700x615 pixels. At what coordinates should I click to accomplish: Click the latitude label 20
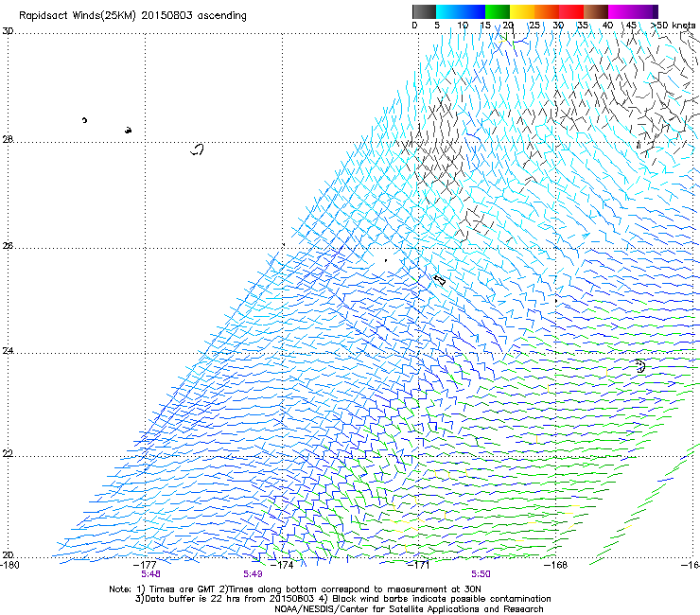click(x=8, y=555)
